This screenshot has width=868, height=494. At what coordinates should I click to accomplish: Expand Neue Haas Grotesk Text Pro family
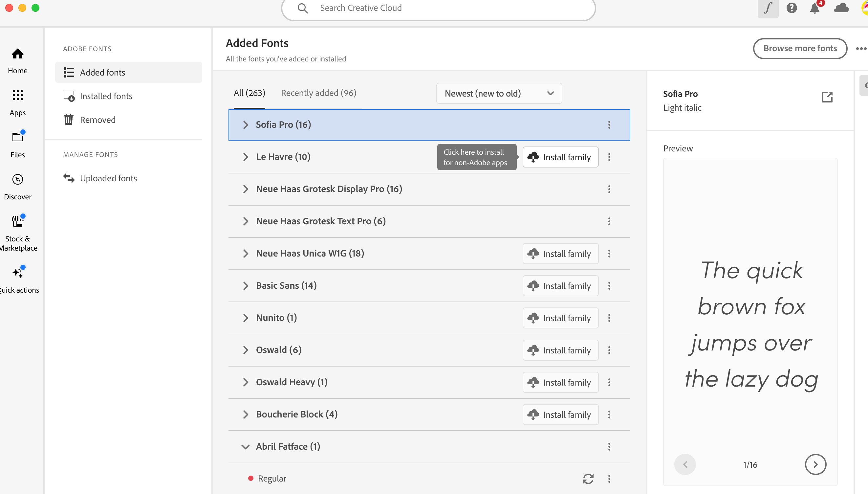click(246, 222)
